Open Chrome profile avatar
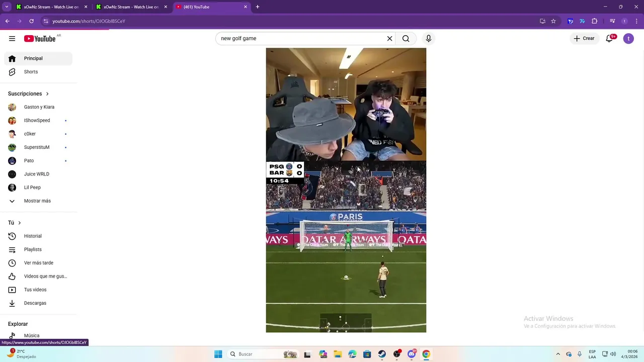 coord(624,21)
